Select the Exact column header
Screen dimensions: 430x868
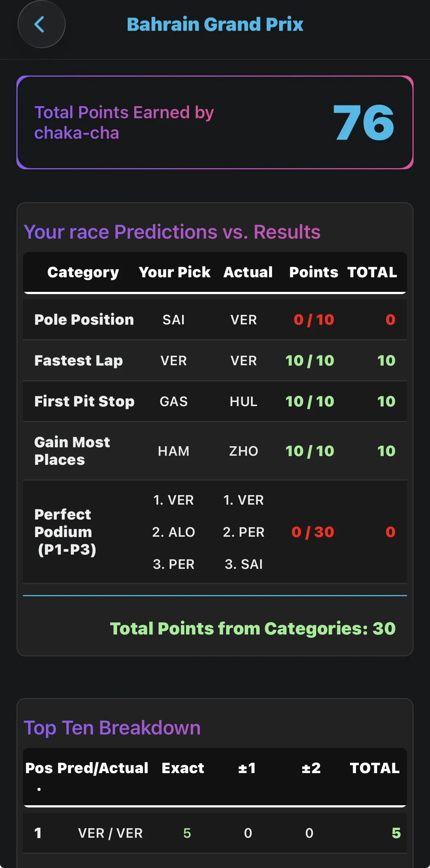[183, 768]
